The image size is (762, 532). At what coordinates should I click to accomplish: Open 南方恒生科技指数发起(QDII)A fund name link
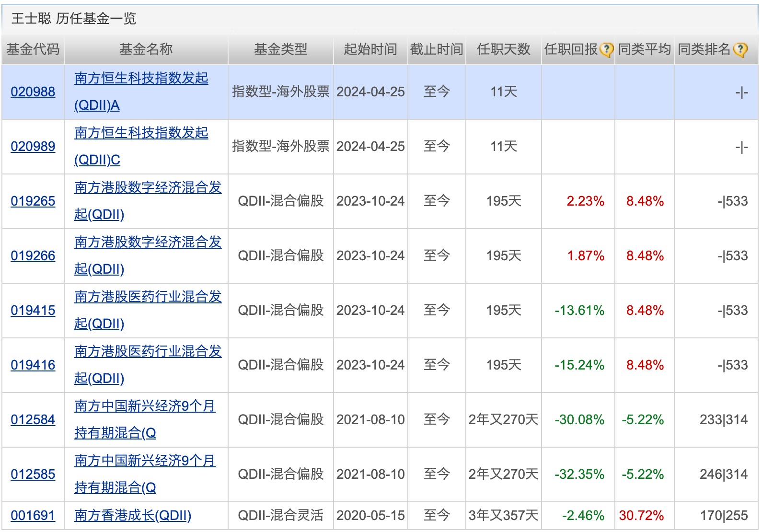pos(141,92)
